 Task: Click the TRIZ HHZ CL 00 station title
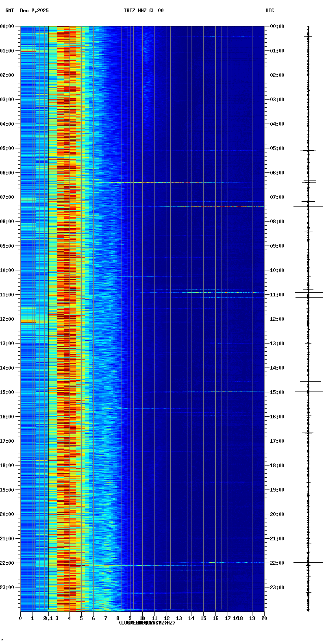tap(143, 11)
